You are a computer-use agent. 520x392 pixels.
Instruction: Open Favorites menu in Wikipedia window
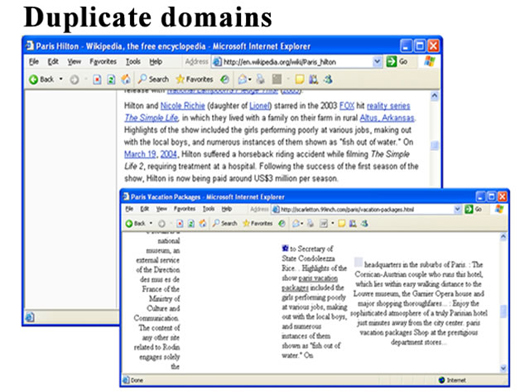(103, 62)
